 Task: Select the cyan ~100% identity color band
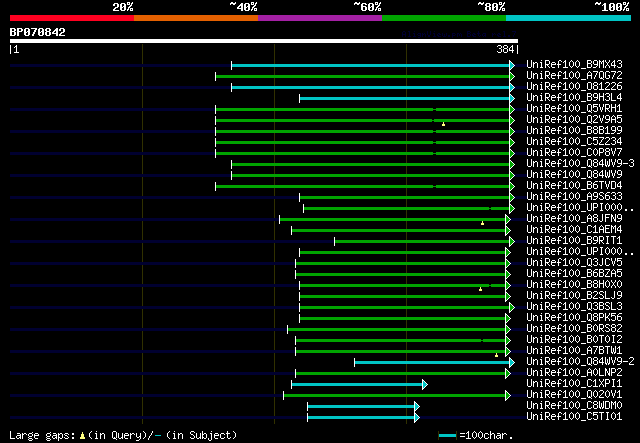tap(569, 18)
